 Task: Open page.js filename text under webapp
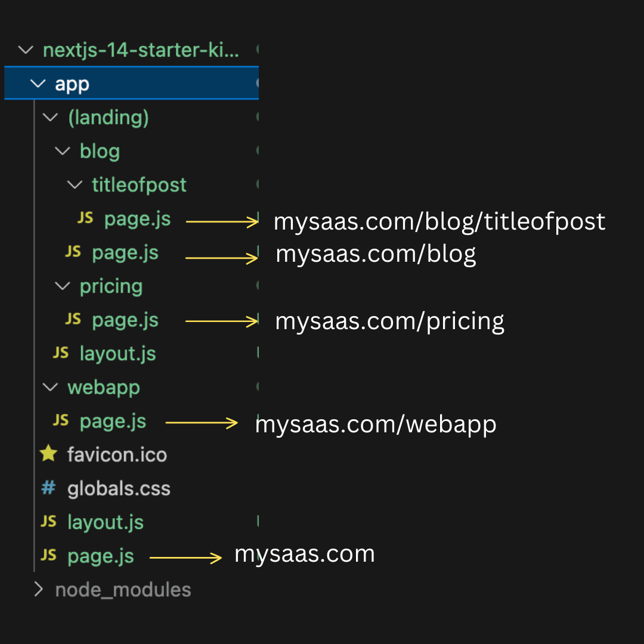click(113, 422)
